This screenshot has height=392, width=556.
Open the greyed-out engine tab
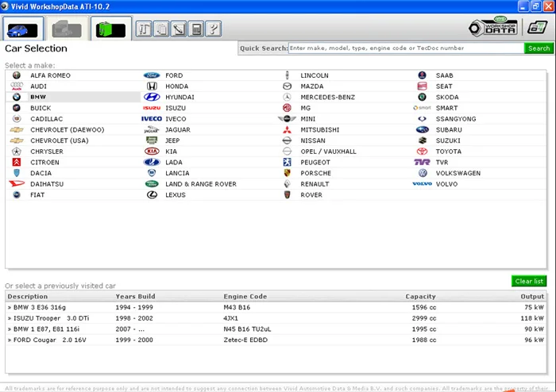(x=67, y=29)
